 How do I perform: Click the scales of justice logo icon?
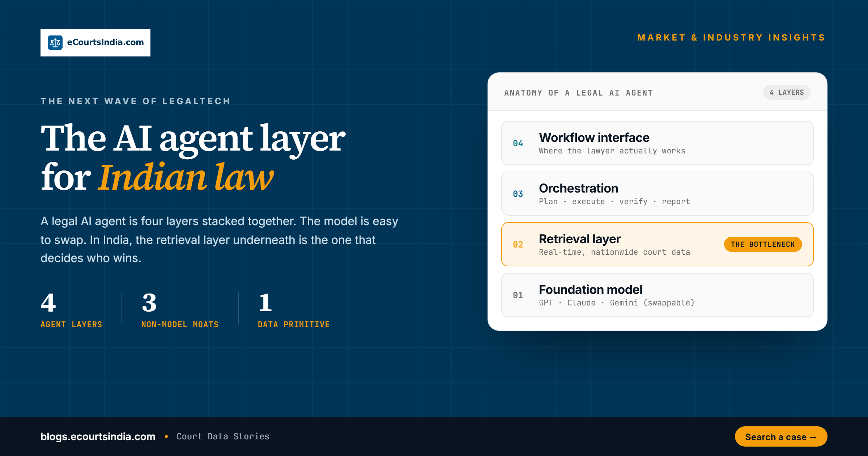pyautogui.click(x=55, y=43)
